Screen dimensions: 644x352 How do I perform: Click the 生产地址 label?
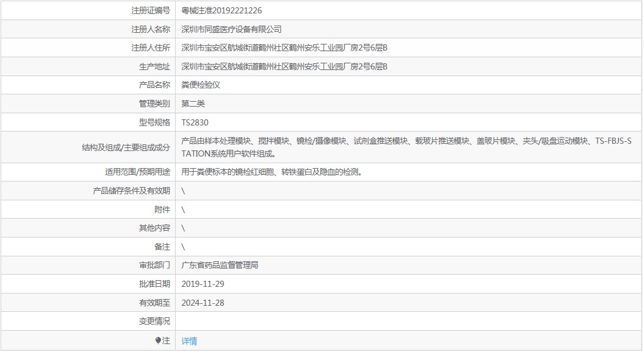coord(154,66)
